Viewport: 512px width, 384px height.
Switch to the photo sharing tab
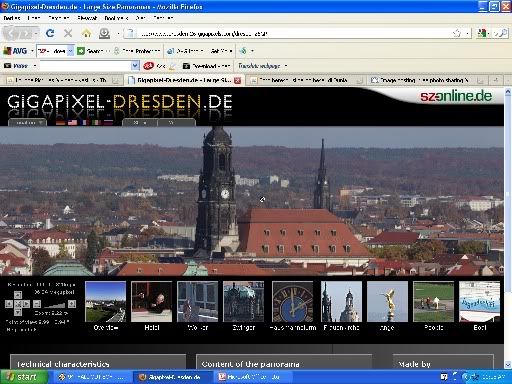click(x=428, y=80)
